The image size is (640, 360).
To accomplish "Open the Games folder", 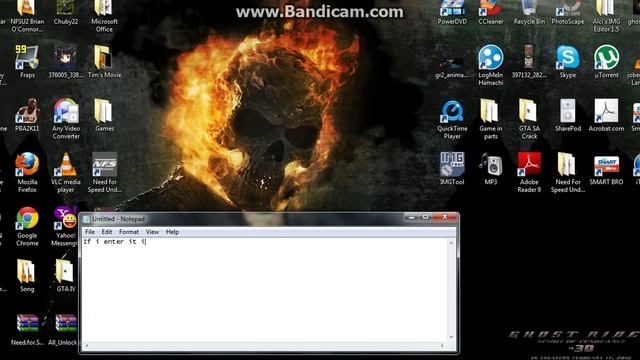I will point(104,115).
